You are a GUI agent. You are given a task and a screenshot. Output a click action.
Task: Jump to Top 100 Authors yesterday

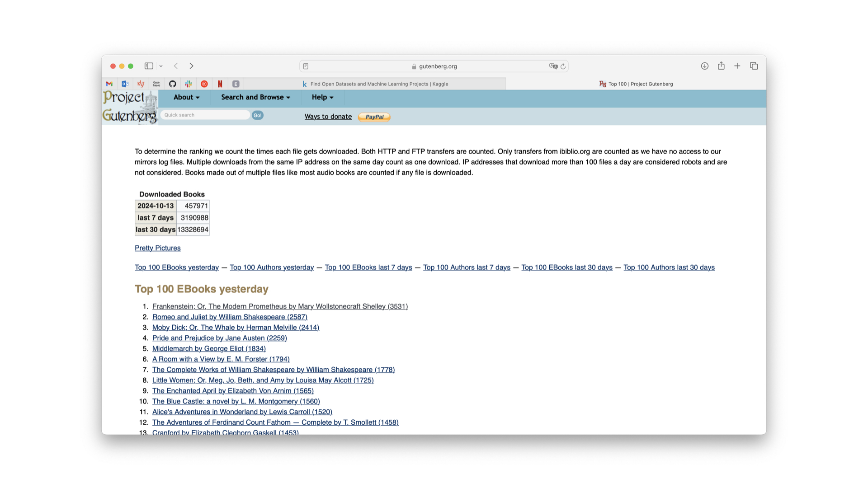click(x=272, y=267)
